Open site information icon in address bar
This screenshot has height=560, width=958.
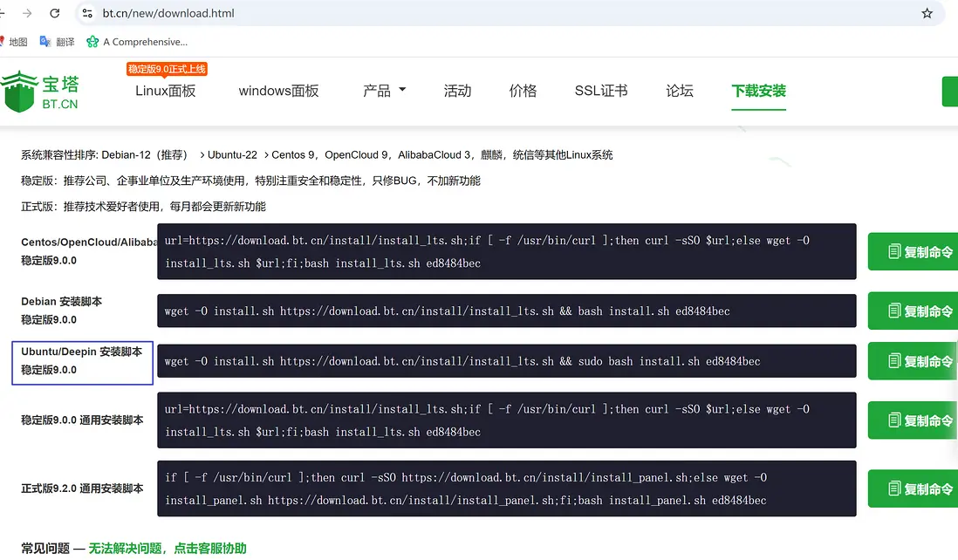point(87,13)
